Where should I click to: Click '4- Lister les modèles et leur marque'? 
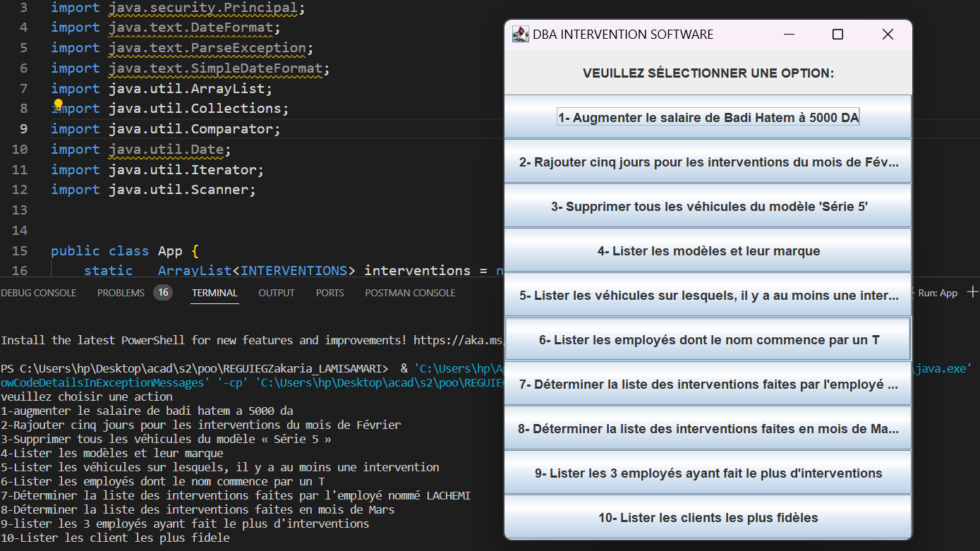(x=708, y=250)
